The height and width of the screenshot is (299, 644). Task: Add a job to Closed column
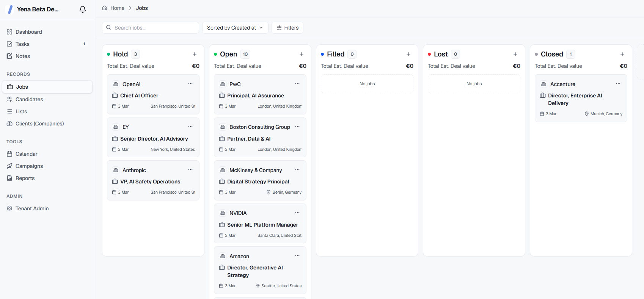[x=622, y=54]
